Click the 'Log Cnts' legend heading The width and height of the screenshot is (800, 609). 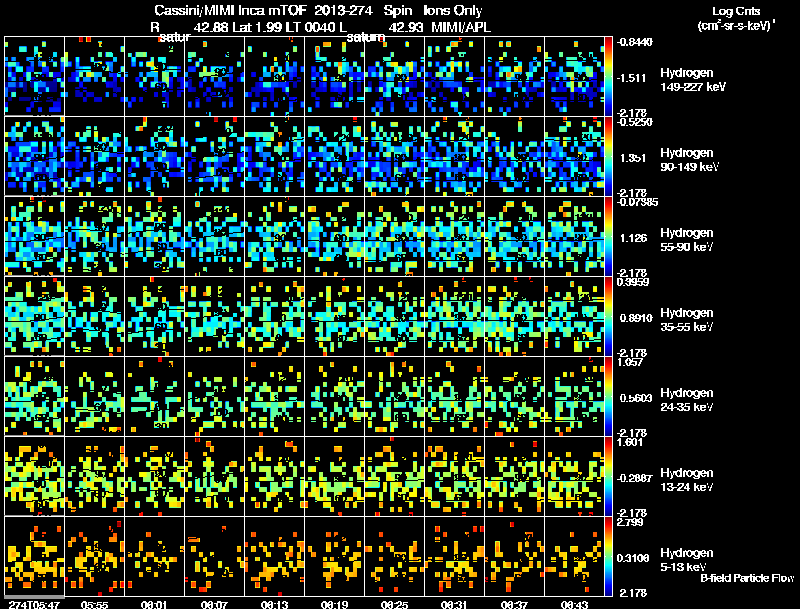(736, 11)
